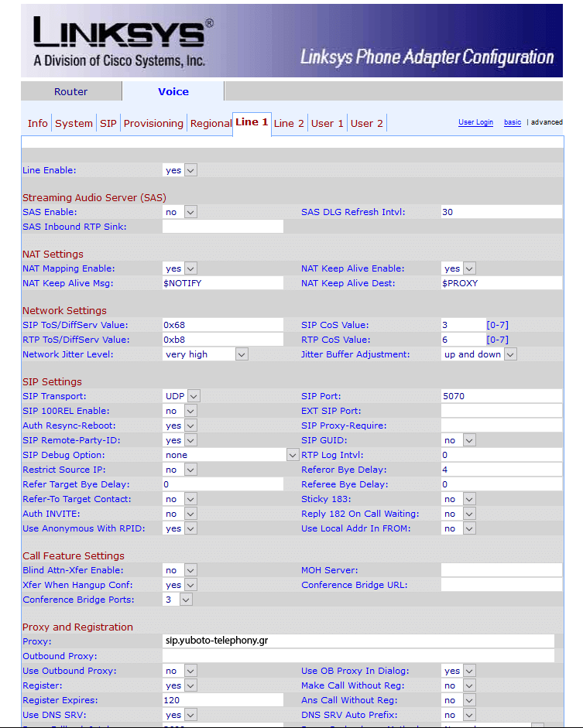Open the Regional settings tab
The height and width of the screenshot is (728, 583).
click(210, 123)
